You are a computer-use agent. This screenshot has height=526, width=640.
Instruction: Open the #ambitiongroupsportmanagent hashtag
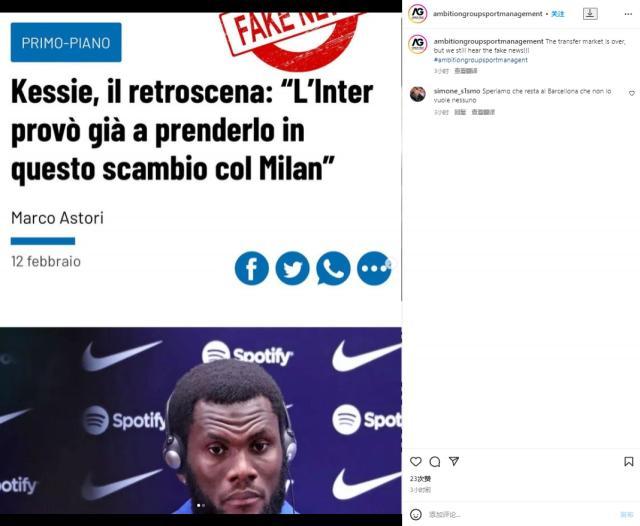(480, 60)
